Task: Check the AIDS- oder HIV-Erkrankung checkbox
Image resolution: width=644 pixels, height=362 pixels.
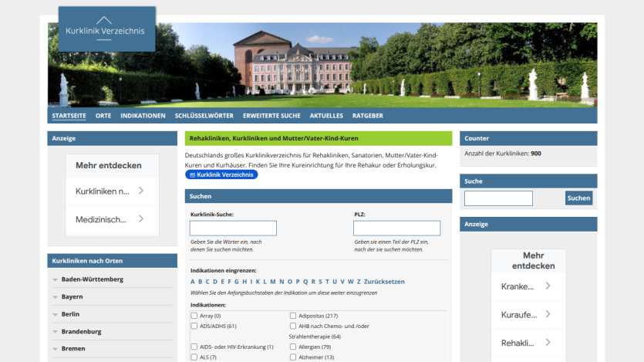Action: tap(194, 347)
